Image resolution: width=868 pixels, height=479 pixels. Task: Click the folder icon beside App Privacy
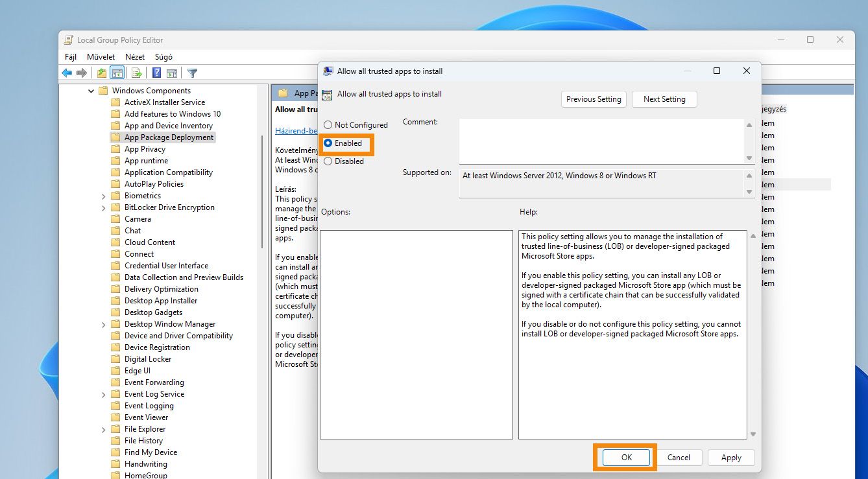click(115, 149)
